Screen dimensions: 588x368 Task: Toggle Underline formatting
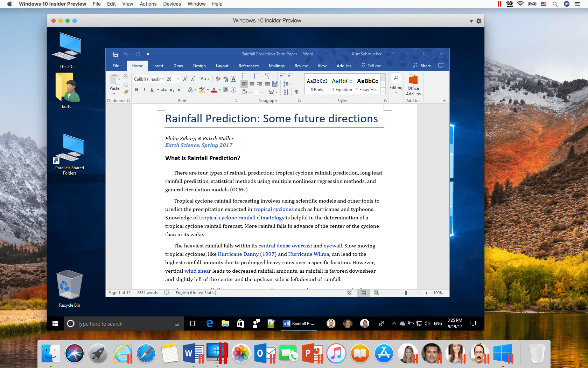coord(152,90)
